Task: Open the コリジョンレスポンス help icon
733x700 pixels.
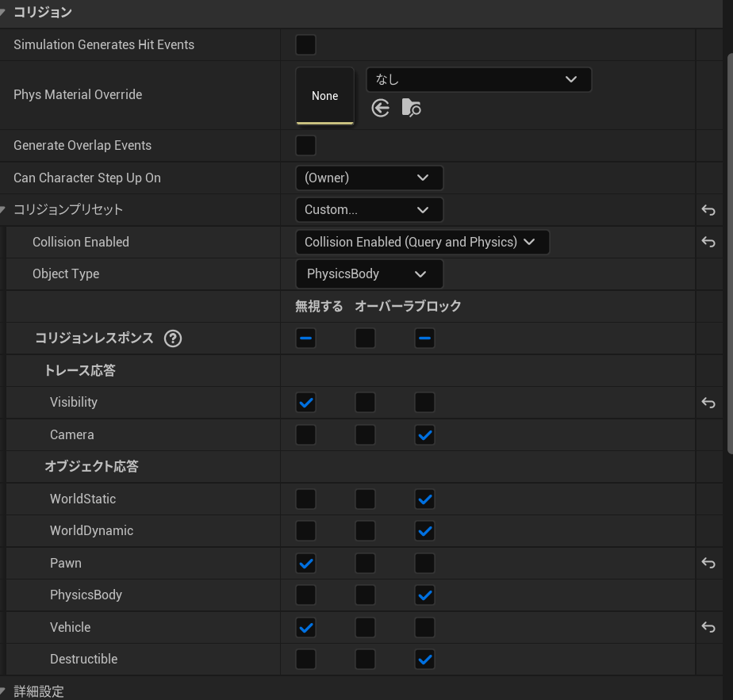Action: (x=173, y=339)
